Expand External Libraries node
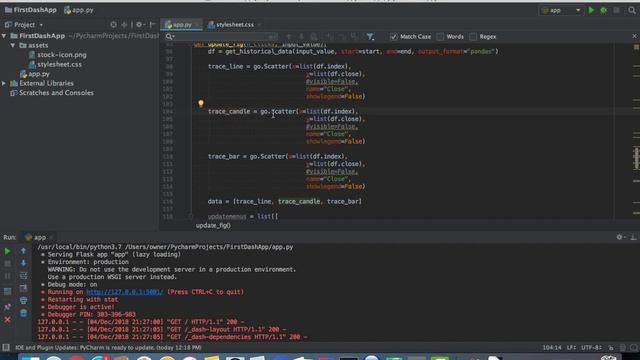The width and height of the screenshot is (640, 360). pyautogui.click(x=4, y=83)
